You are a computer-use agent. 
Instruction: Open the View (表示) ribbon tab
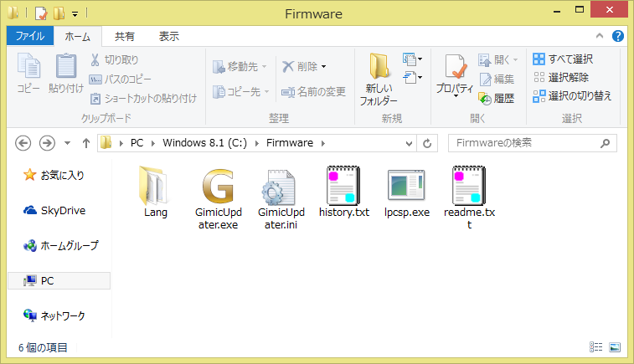pos(168,36)
